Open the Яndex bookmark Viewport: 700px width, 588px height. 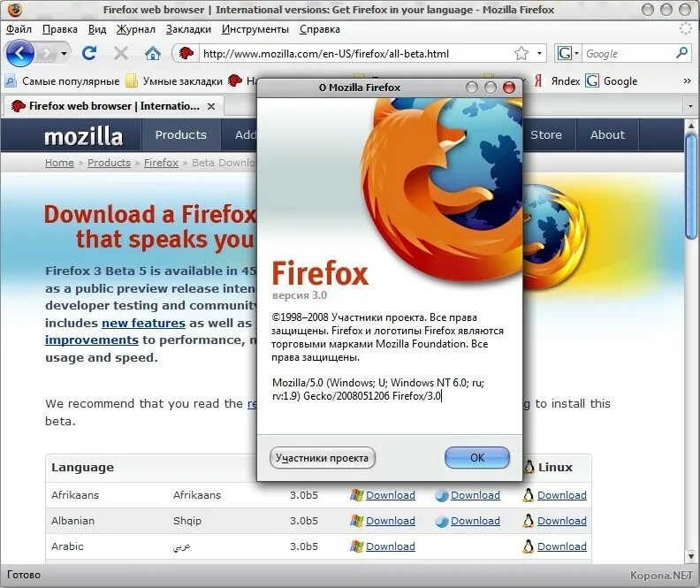[x=557, y=81]
